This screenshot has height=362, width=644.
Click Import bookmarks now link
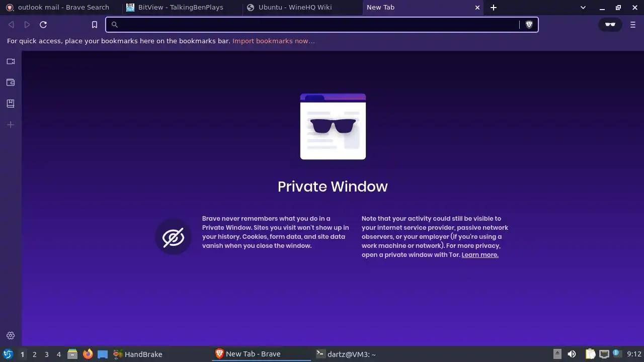pos(274,41)
